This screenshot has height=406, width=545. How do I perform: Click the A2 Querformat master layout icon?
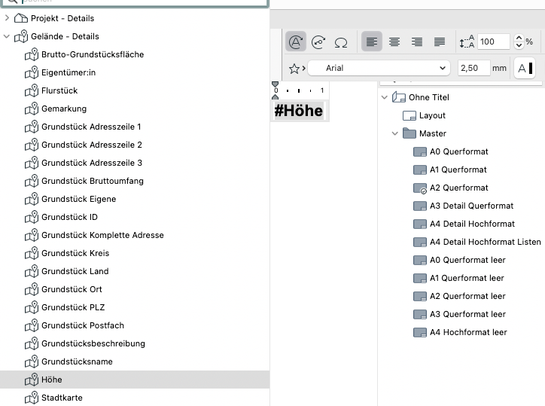[x=420, y=188]
